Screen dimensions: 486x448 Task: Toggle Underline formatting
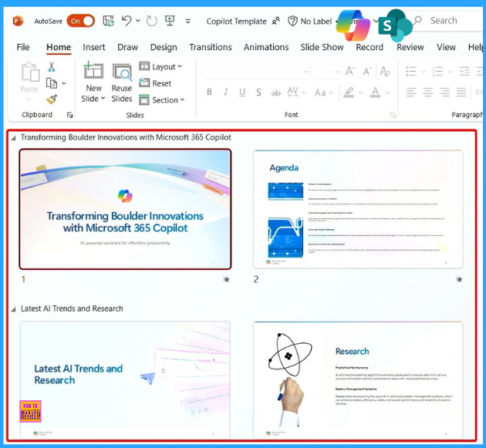coord(242,92)
